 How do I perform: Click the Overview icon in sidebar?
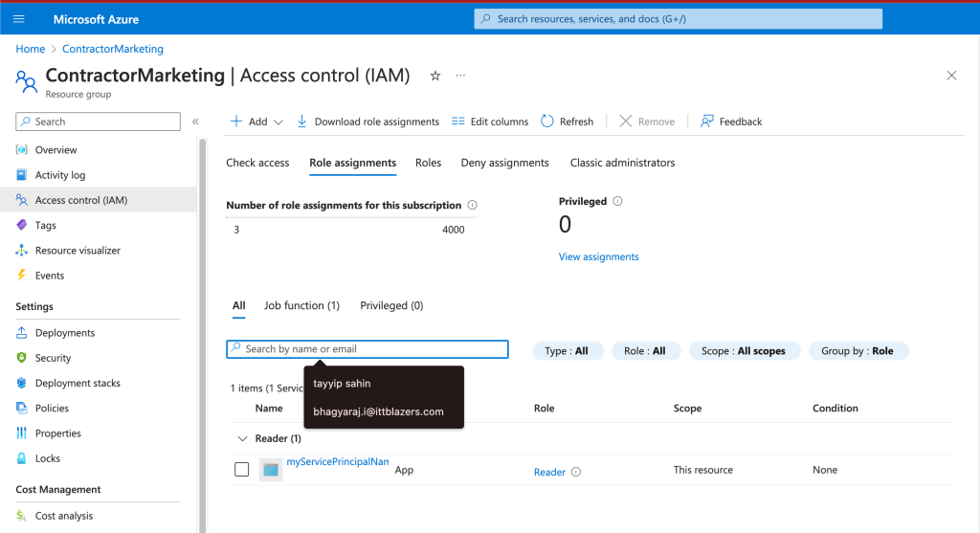(22, 150)
